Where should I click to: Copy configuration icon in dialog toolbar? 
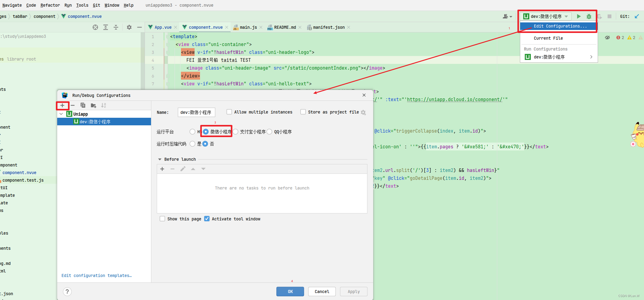pyautogui.click(x=83, y=105)
